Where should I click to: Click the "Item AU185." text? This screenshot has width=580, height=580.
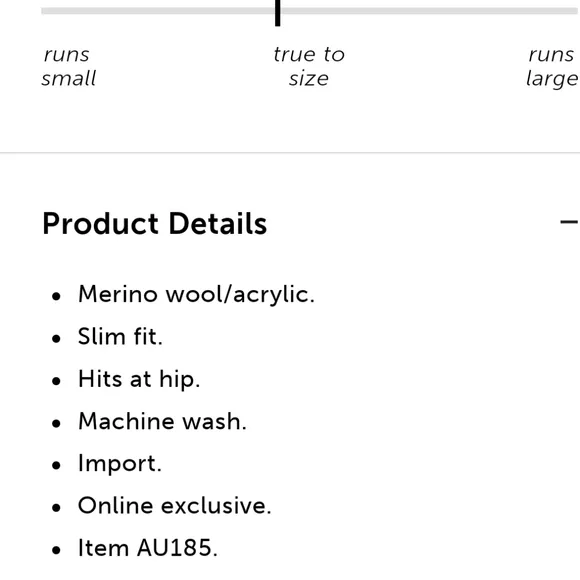(x=148, y=548)
